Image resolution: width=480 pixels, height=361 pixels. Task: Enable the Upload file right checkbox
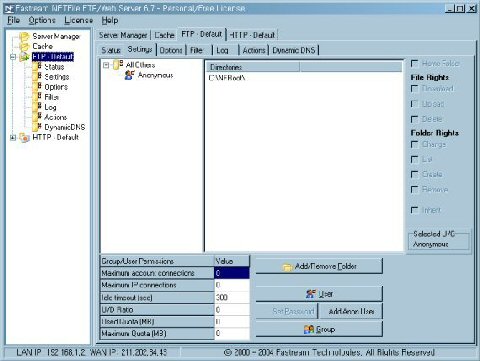tap(414, 104)
